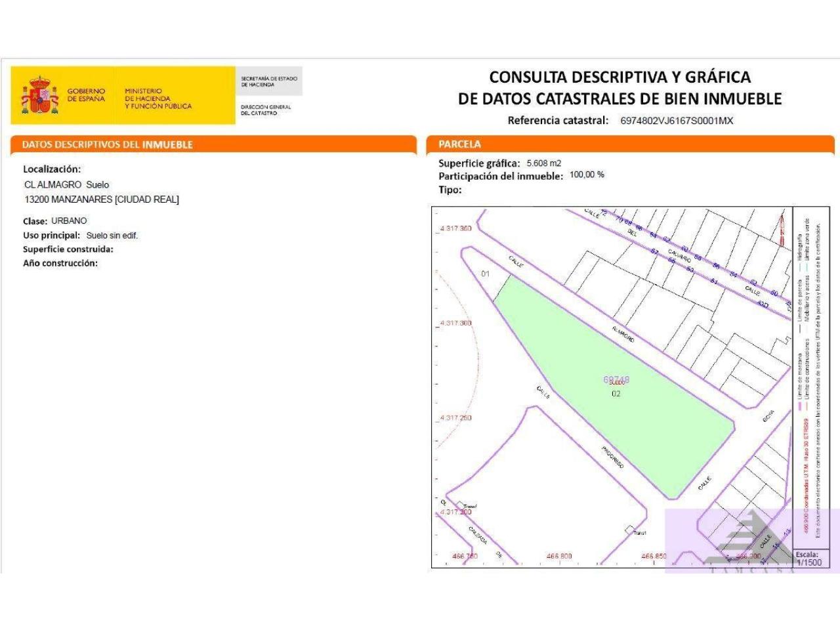
Task: Click the 4.317.300 coordinate label on map
Action: 455,324
